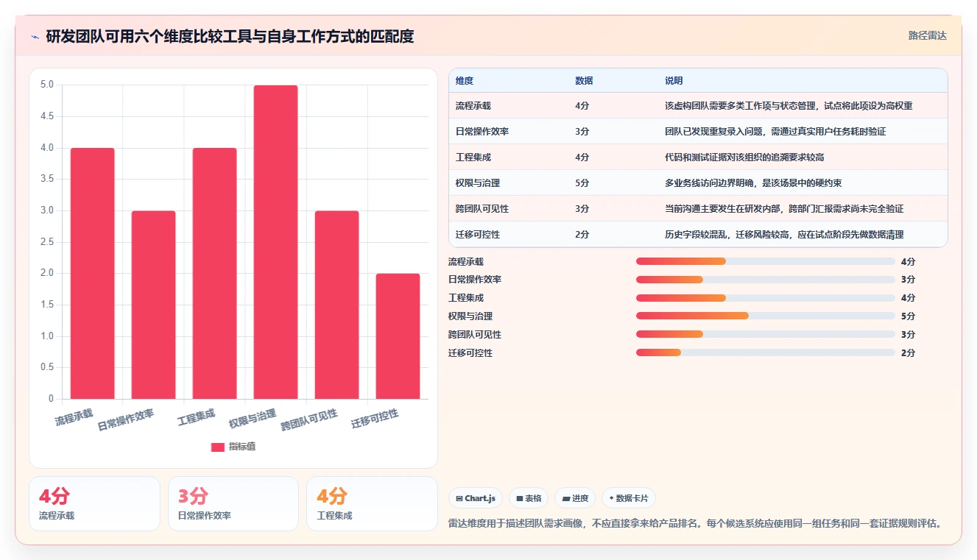Screen dimensions: 977x560
Task: Click the 流程承载 bar in chart
Action: click(x=93, y=274)
